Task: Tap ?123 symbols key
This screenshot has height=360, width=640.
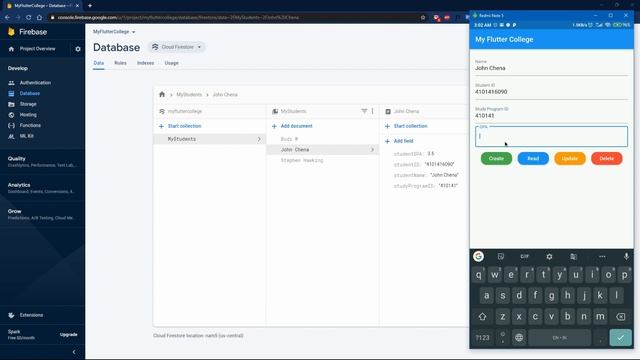Action: click(482, 338)
